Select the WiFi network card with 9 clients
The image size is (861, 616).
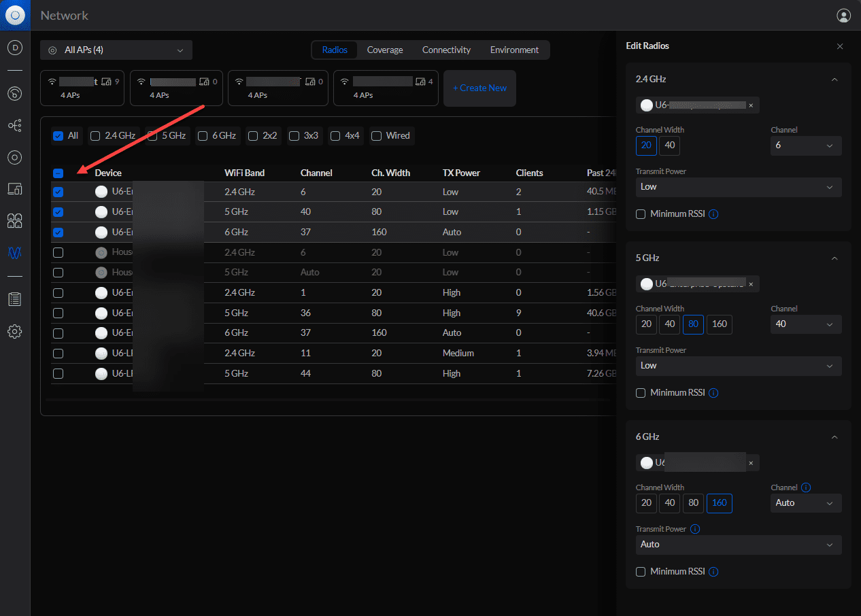point(82,88)
